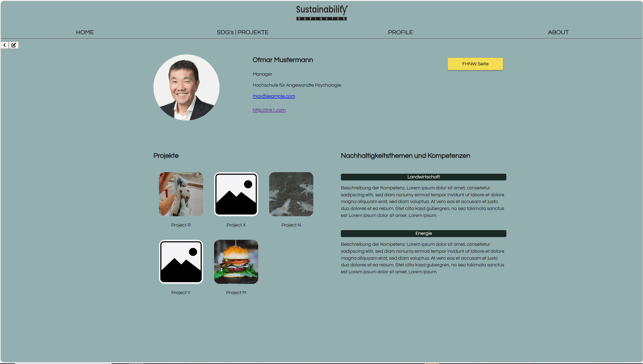
Task: Click the Sustainability Navigator logo
Action: (322, 13)
